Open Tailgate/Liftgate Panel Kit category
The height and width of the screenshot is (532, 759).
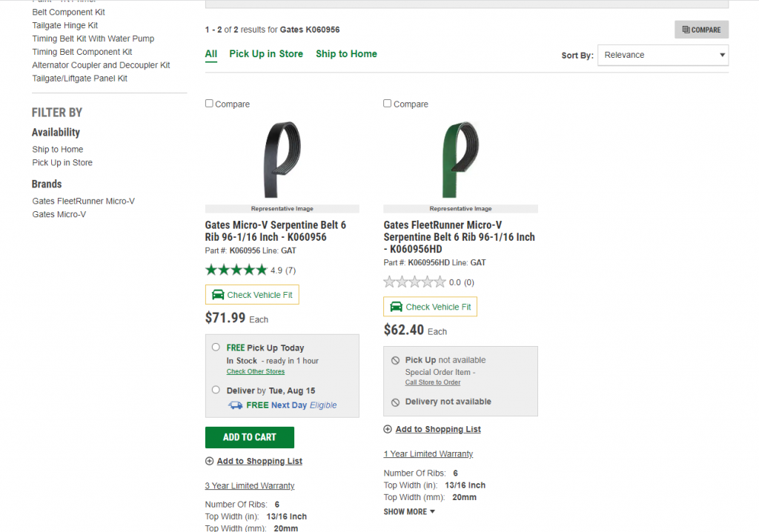[80, 78]
